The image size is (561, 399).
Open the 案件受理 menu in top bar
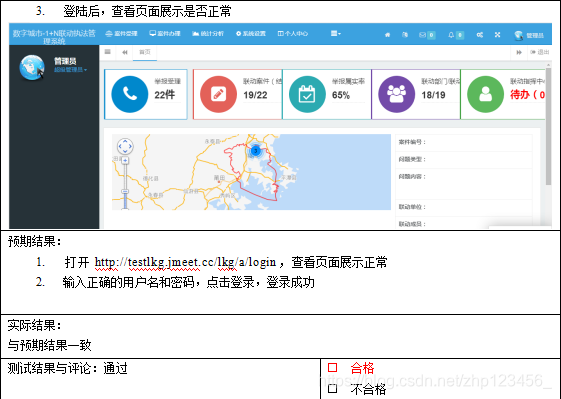click(121, 34)
